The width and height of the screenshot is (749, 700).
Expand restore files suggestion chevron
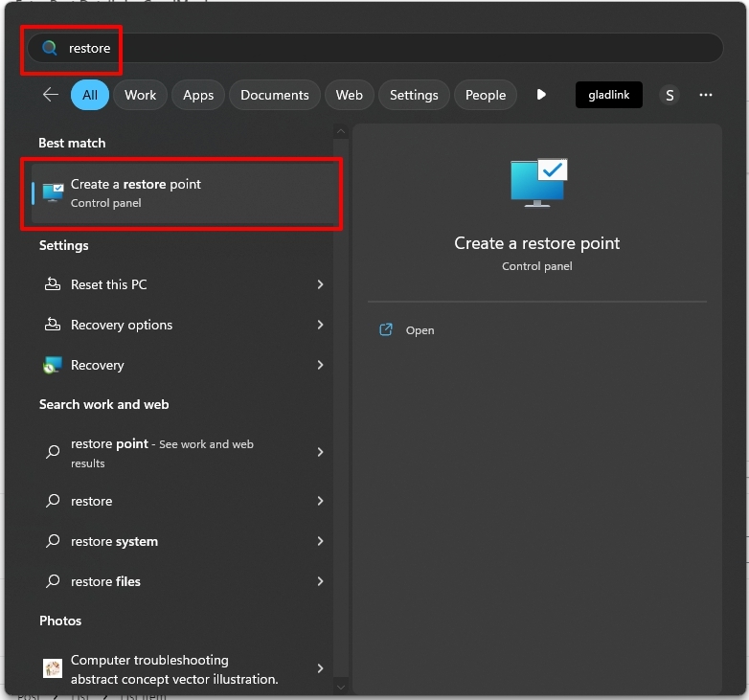tap(320, 581)
